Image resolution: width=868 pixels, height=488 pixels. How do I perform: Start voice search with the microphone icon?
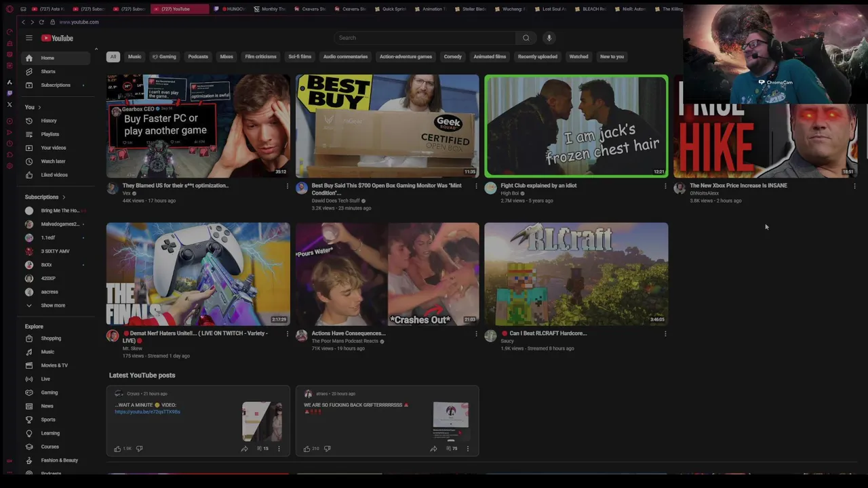(549, 38)
